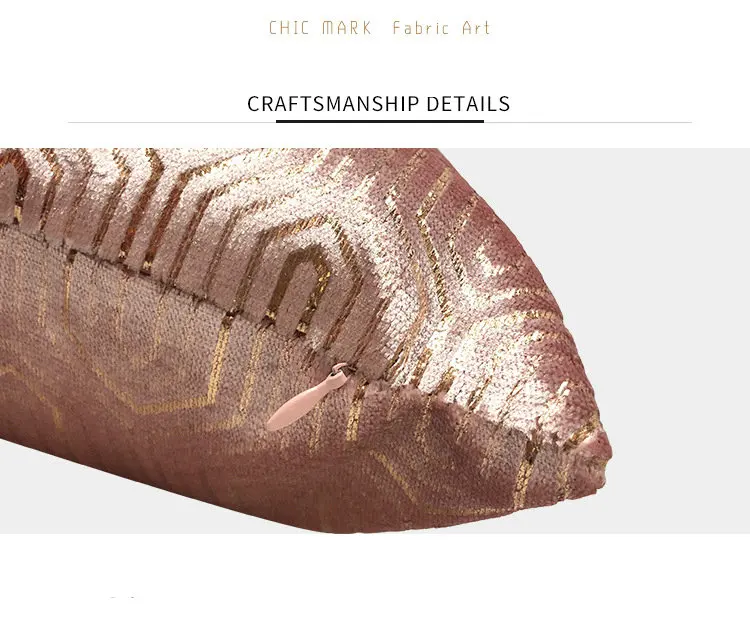Select the thick black underline below the heading

coord(380,121)
